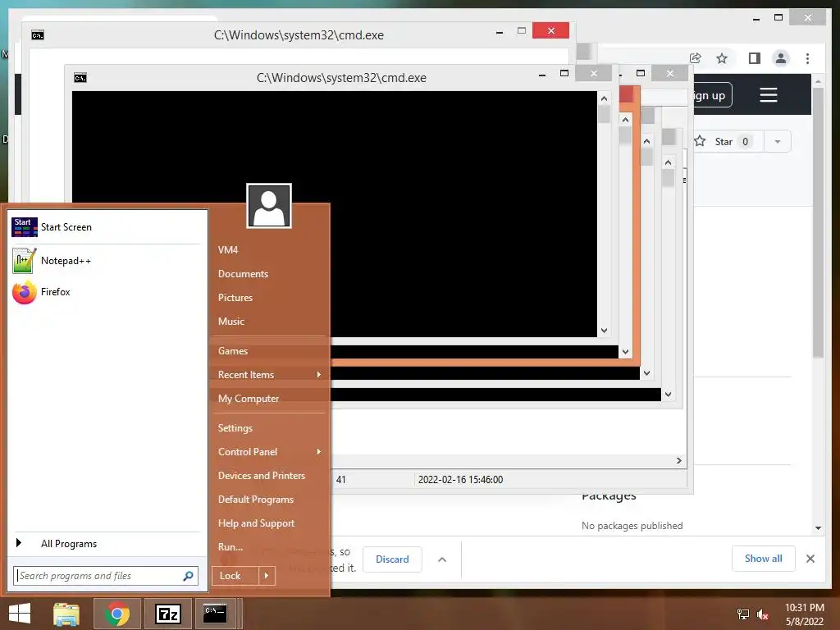Open the dropdown next to Star
This screenshot has width=840, height=630.
778,141
